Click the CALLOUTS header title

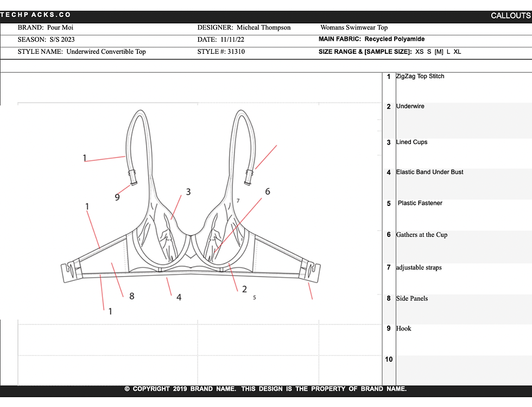coord(511,16)
